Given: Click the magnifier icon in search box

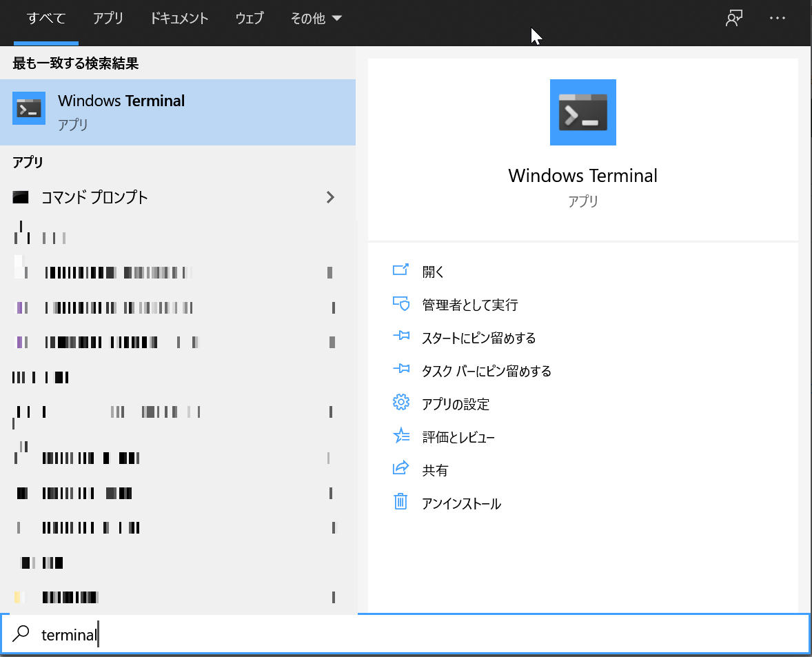Looking at the screenshot, I should (x=21, y=633).
